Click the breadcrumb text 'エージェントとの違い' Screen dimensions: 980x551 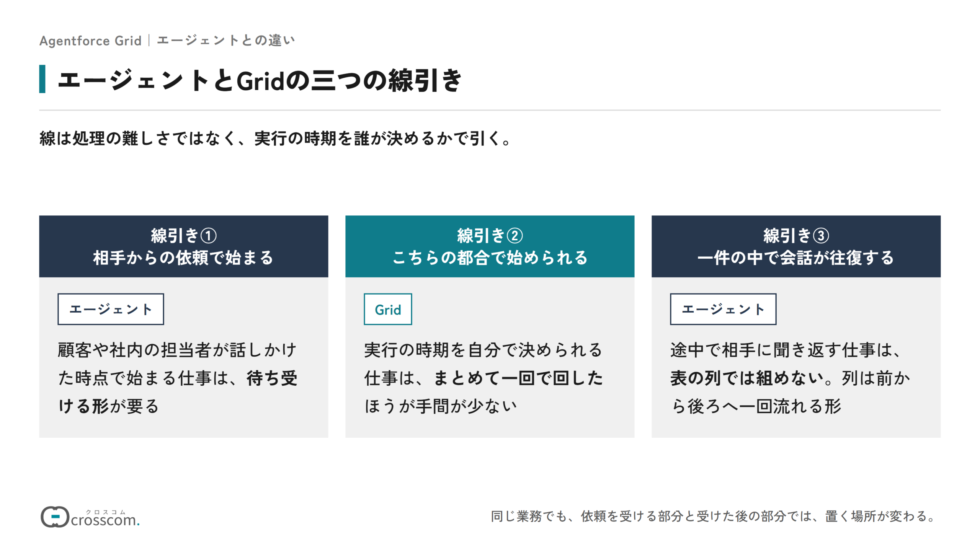click(x=226, y=40)
